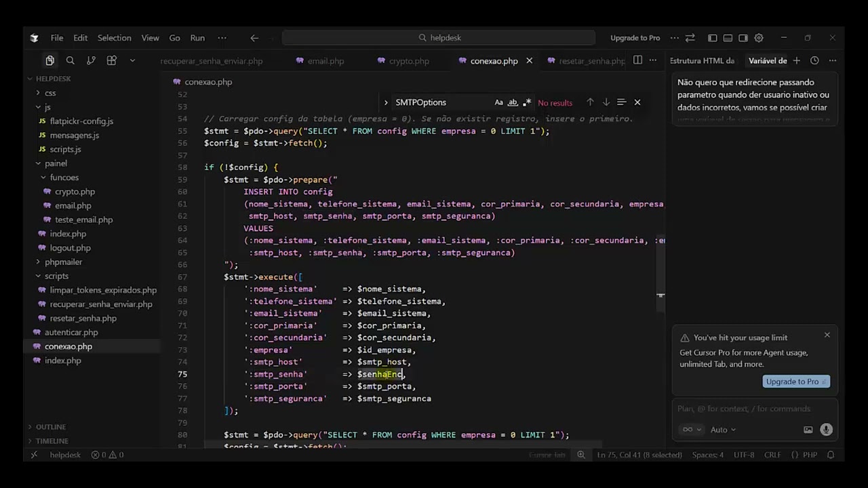Toggle Use Regular Expression in find widget

(x=527, y=102)
